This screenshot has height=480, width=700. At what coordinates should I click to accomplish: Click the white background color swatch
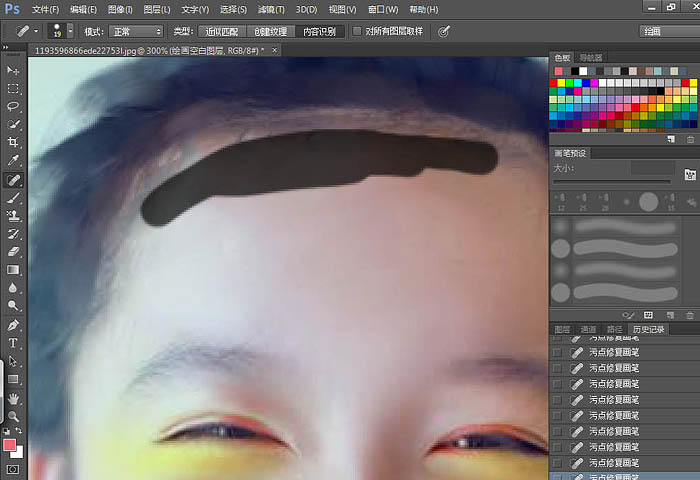pos(18,453)
